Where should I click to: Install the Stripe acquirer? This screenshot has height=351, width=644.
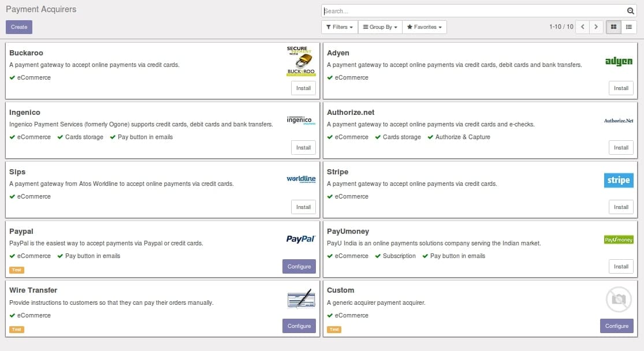tap(621, 207)
